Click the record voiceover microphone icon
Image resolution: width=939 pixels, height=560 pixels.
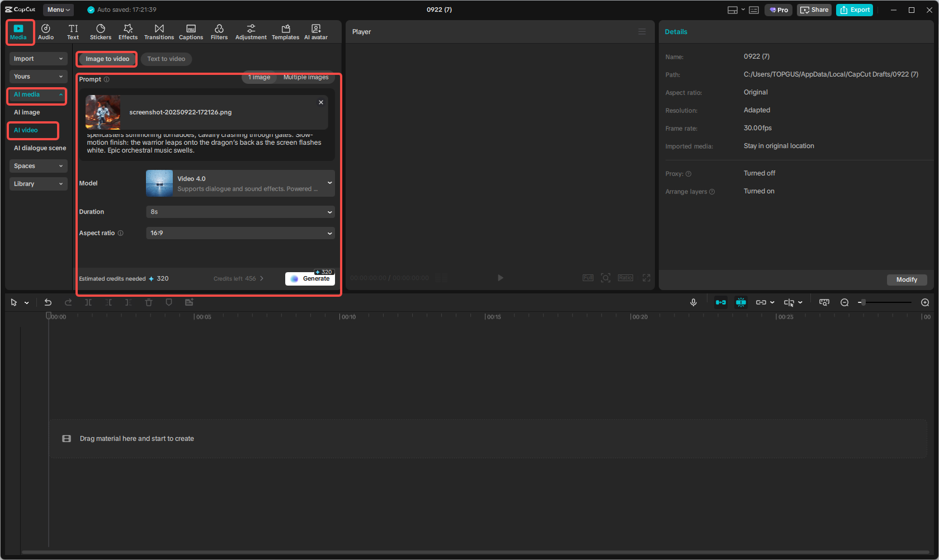(x=693, y=302)
